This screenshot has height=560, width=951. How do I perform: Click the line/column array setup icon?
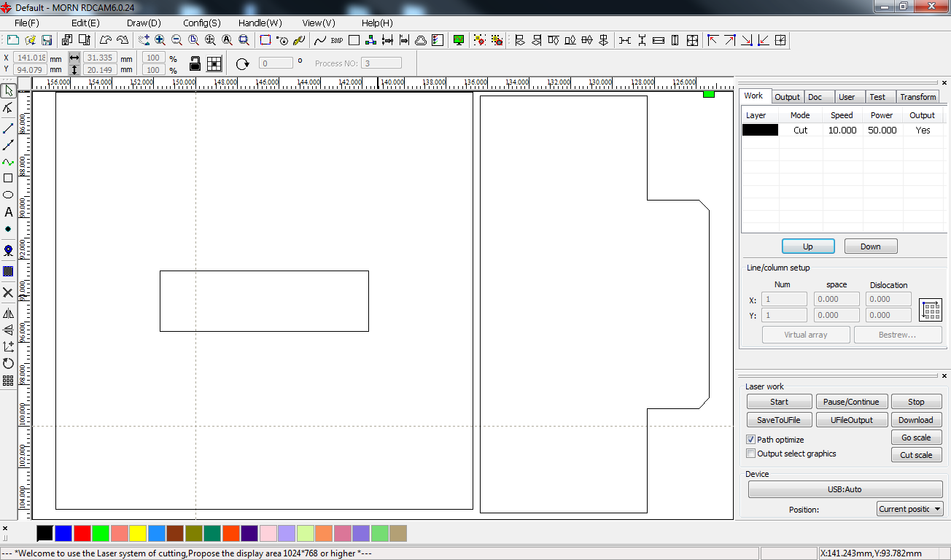click(931, 309)
